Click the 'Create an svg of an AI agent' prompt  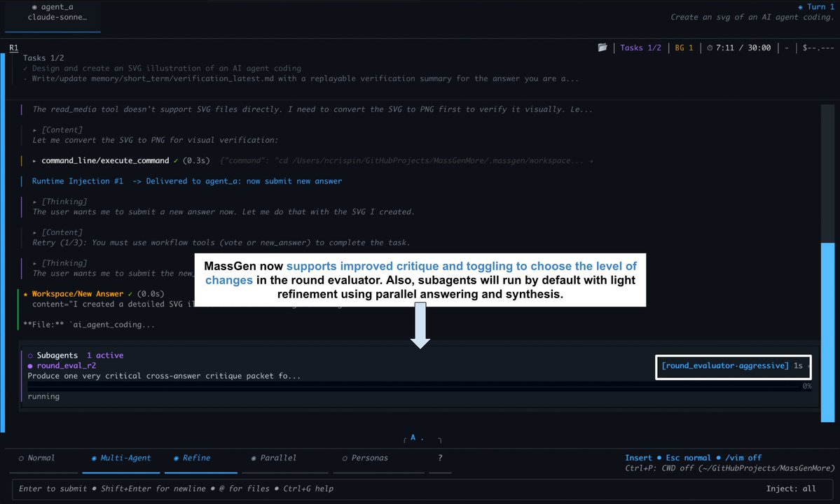752,17
